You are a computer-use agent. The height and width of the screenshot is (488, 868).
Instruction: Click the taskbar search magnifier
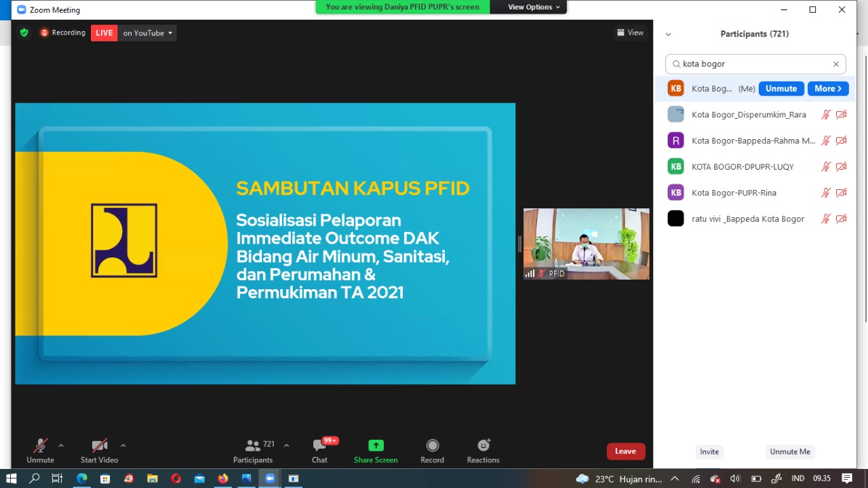[35, 478]
